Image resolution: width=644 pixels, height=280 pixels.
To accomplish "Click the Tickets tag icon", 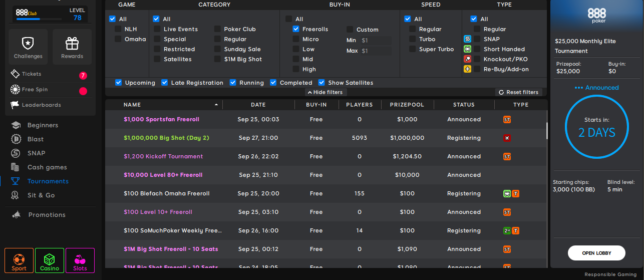I will pos(15,74).
